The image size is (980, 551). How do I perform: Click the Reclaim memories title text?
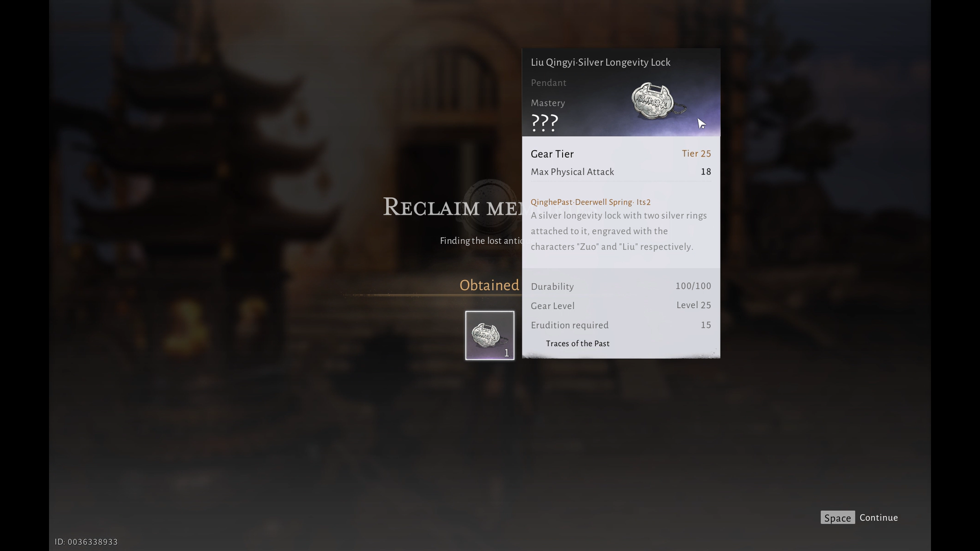[452, 207]
